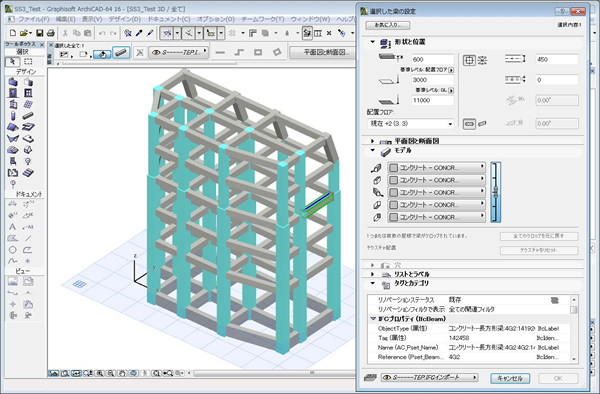Open the S-----TEP.IFCインポート layer dropdown in dialog
This screenshot has height=394, width=600.
pos(430,378)
